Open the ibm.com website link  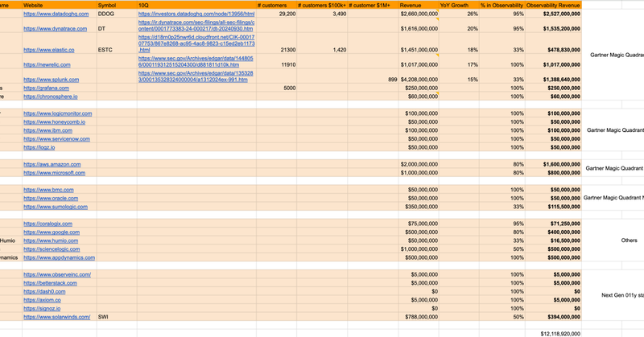click(x=47, y=130)
